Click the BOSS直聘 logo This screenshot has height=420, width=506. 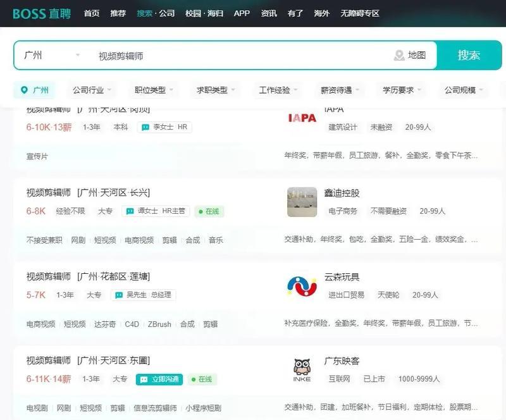click(x=42, y=13)
